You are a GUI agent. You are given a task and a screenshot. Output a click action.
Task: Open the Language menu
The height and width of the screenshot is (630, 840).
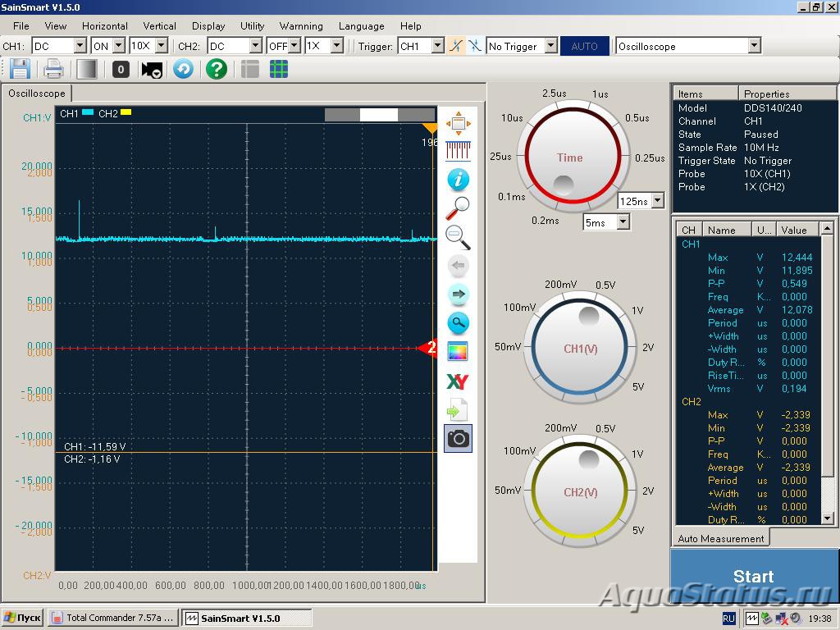[361, 25]
